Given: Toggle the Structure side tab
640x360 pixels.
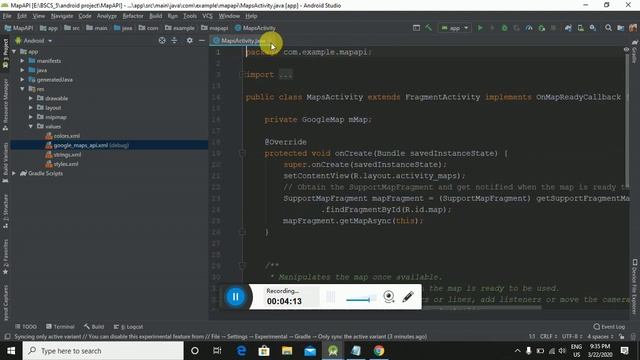Looking at the screenshot, I should [5, 211].
